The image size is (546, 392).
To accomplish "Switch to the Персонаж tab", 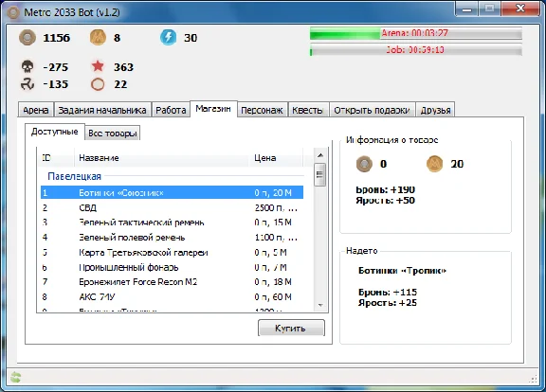I will coord(262,110).
